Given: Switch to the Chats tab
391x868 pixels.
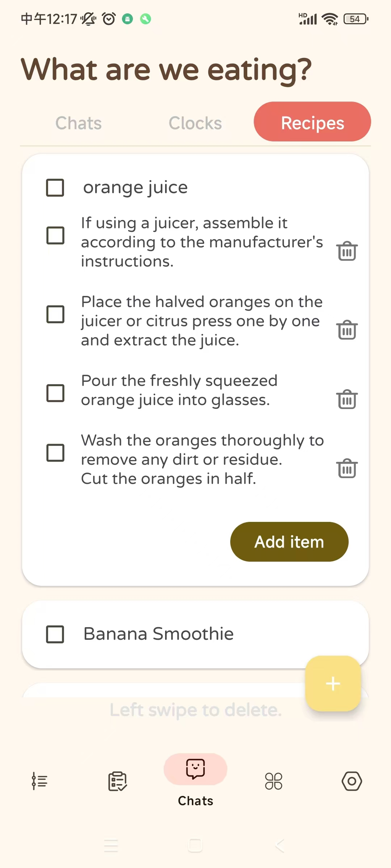Looking at the screenshot, I should click(x=79, y=123).
